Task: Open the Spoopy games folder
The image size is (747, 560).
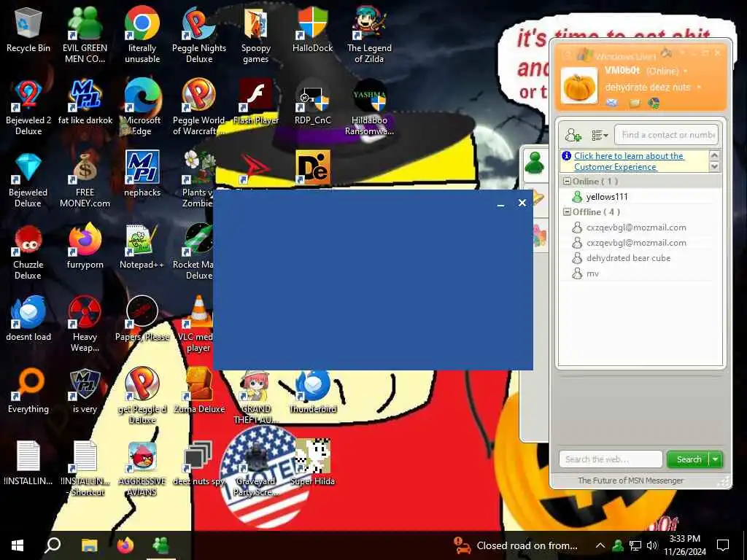Action: click(x=255, y=34)
